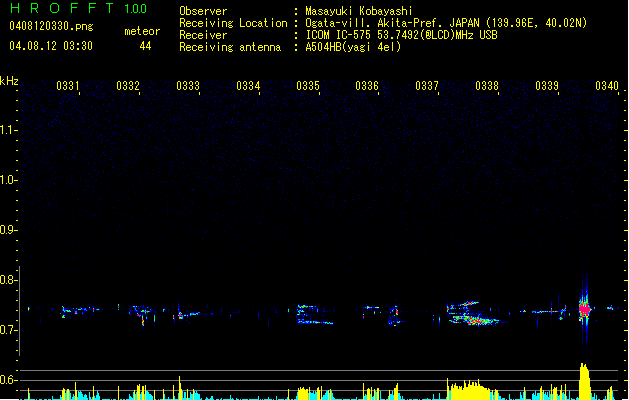Click the Receiving Location value text
Viewport: 629px width, 400px height.
[446, 23]
